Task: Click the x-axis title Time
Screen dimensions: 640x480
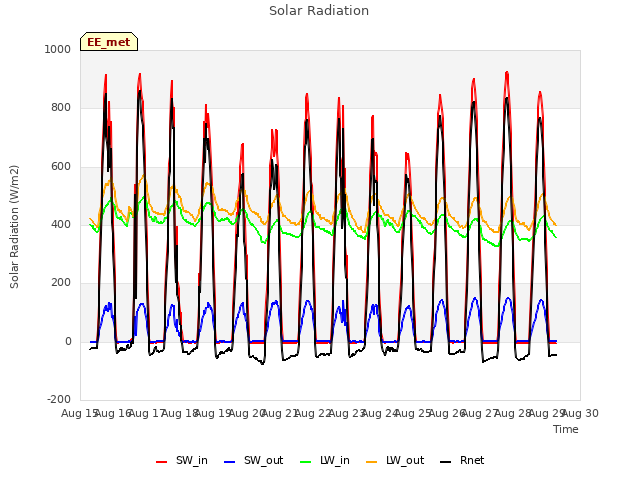Action: [566, 429]
